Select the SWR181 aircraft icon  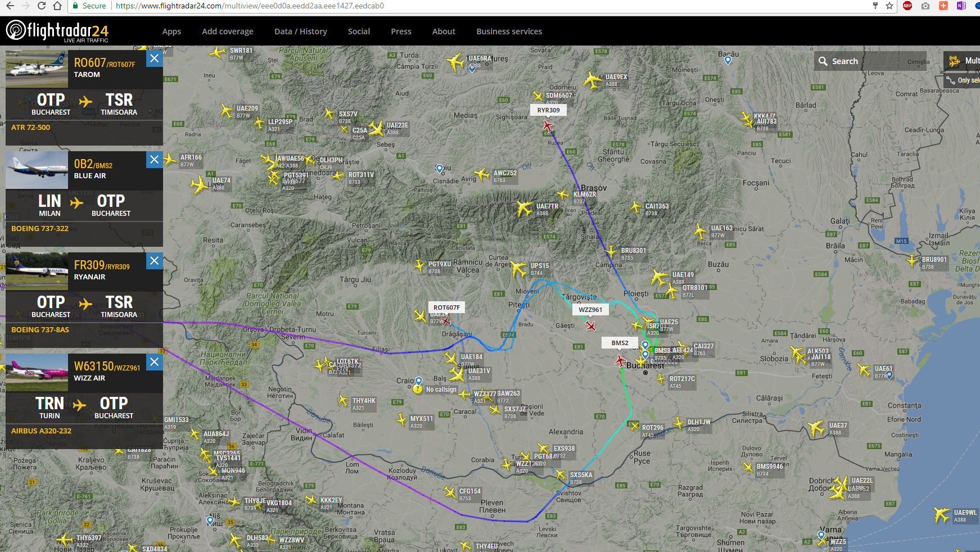[217, 53]
